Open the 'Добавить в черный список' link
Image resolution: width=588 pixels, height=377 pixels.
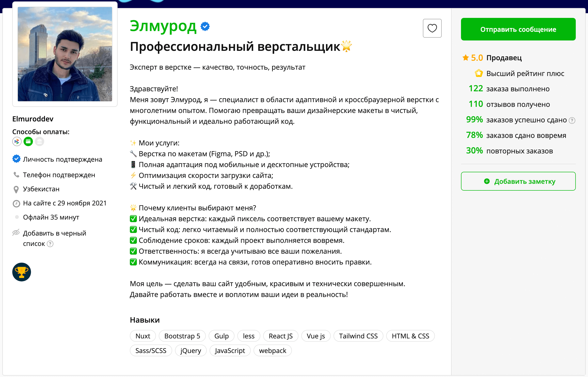[55, 233]
